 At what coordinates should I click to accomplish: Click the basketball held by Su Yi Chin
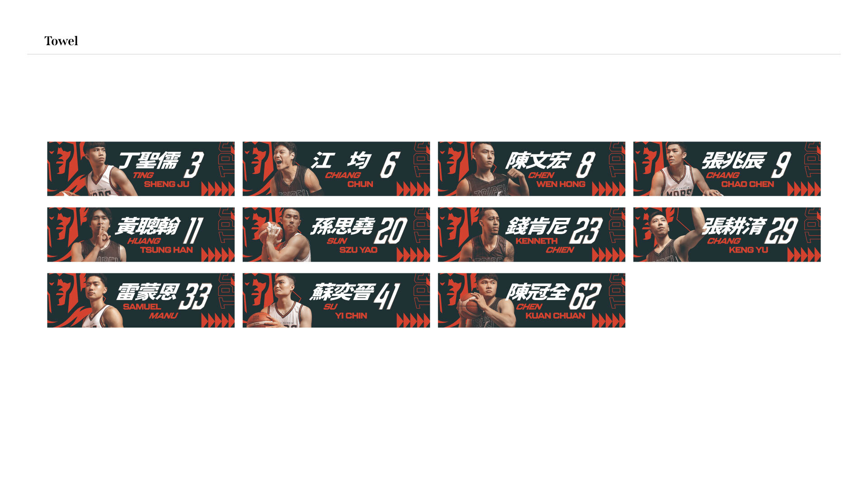[258, 319]
